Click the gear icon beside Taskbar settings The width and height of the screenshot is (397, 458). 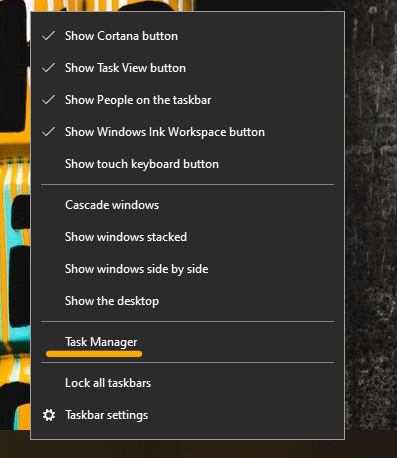[49, 415]
